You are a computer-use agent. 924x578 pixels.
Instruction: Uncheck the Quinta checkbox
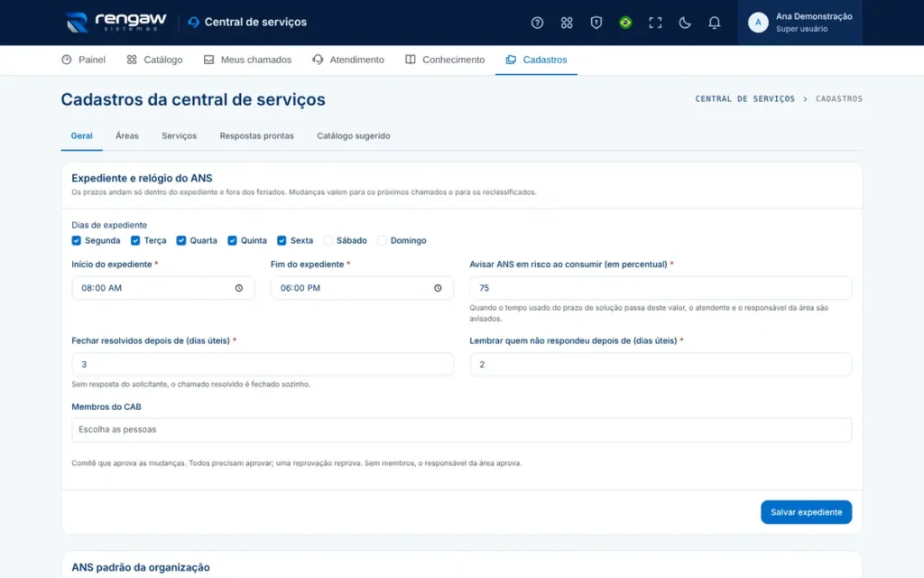tap(232, 240)
